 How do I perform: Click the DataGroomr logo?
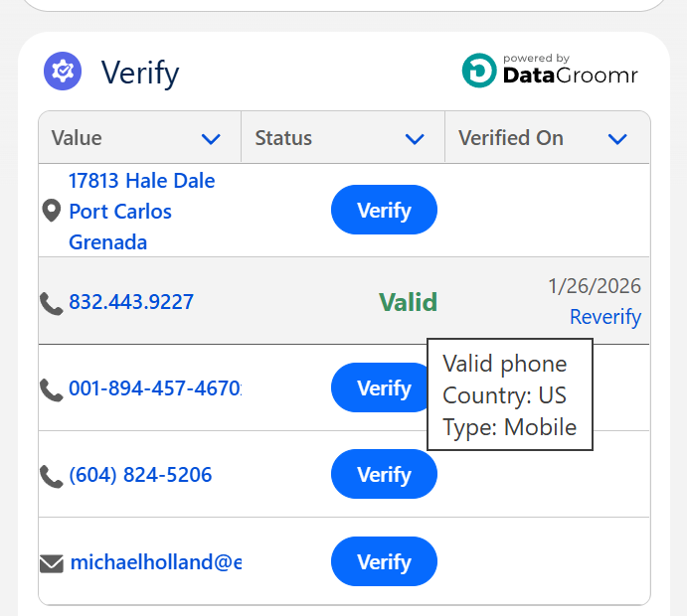tap(550, 71)
